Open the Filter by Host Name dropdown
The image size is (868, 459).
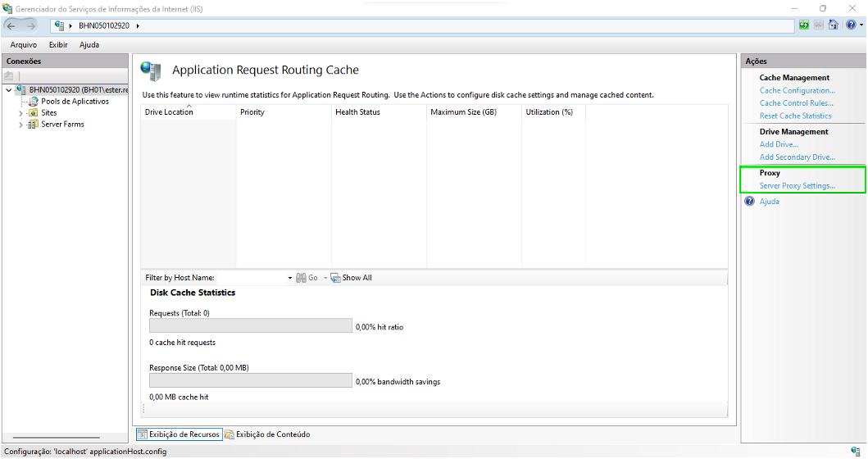(x=289, y=278)
